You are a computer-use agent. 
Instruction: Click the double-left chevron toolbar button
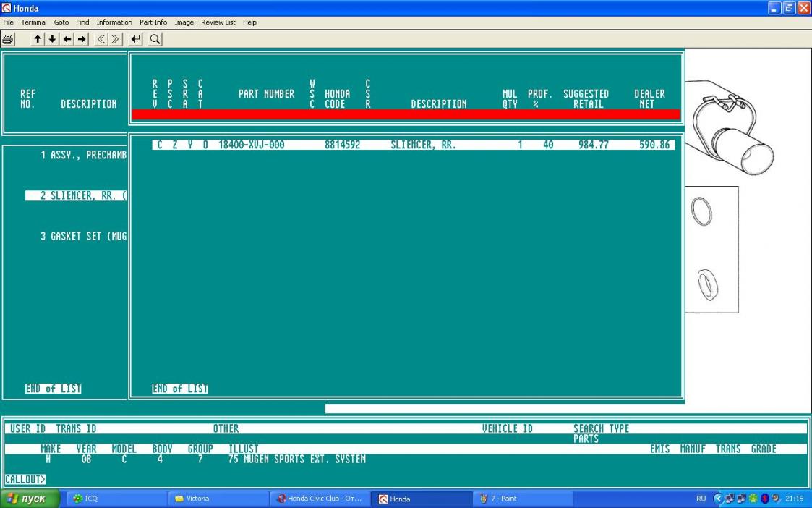101,39
